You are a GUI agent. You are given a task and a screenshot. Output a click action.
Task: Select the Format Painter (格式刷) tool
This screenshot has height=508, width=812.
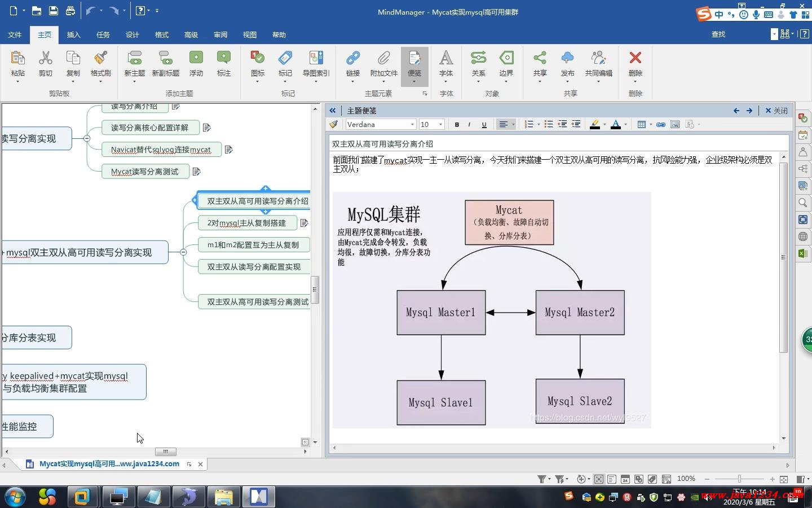click(101, 58)
